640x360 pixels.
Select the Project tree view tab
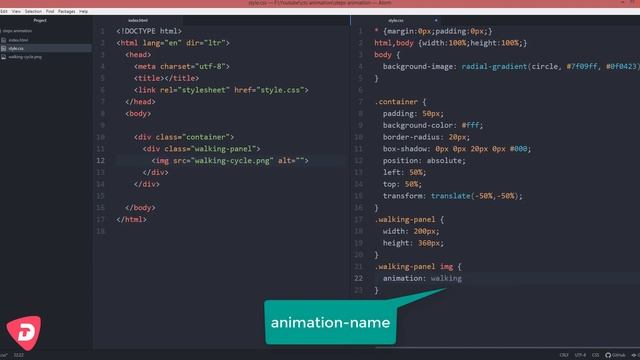coord(40,20)
